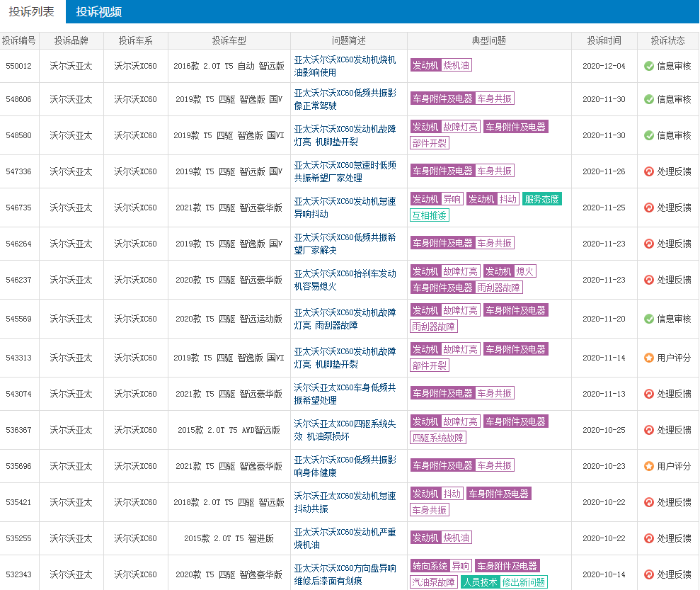Click the 雨刮器故障 tag in row 545569
Screen dimensions: 700x590
tap(433, 327)
